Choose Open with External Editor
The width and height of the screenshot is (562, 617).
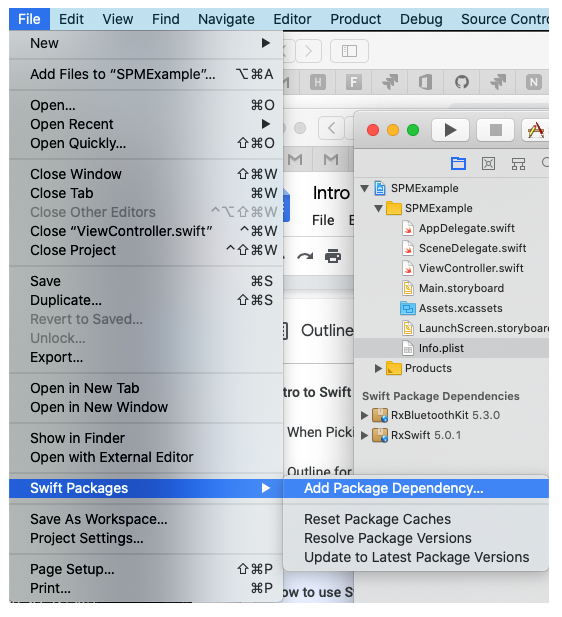(x=146, y=457)
